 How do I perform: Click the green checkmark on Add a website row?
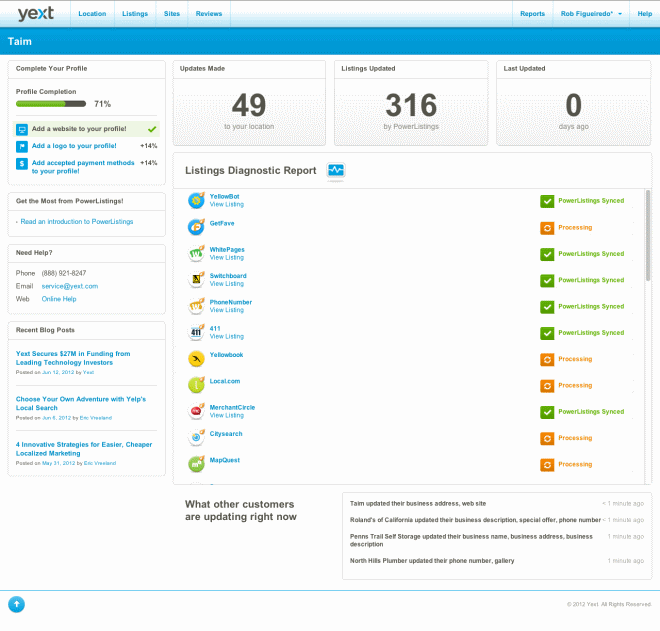pos(152,129)
